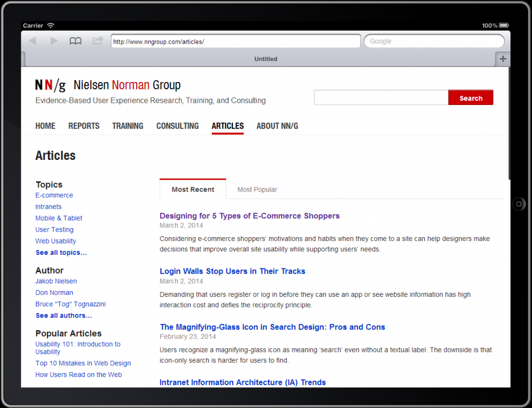532x408 pixels.
Task: Open Intranet Information Architecture Trends article
Action: coord(243,382)
